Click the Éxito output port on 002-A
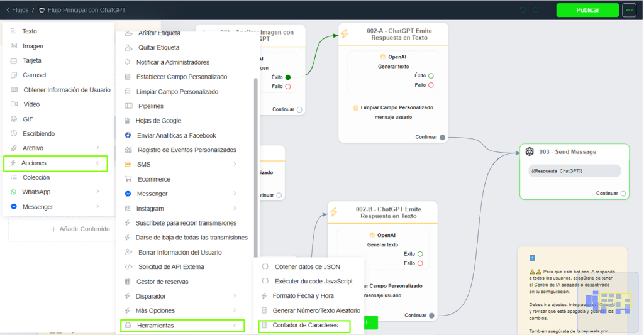 pyautogui.click(x=431, y=75)
